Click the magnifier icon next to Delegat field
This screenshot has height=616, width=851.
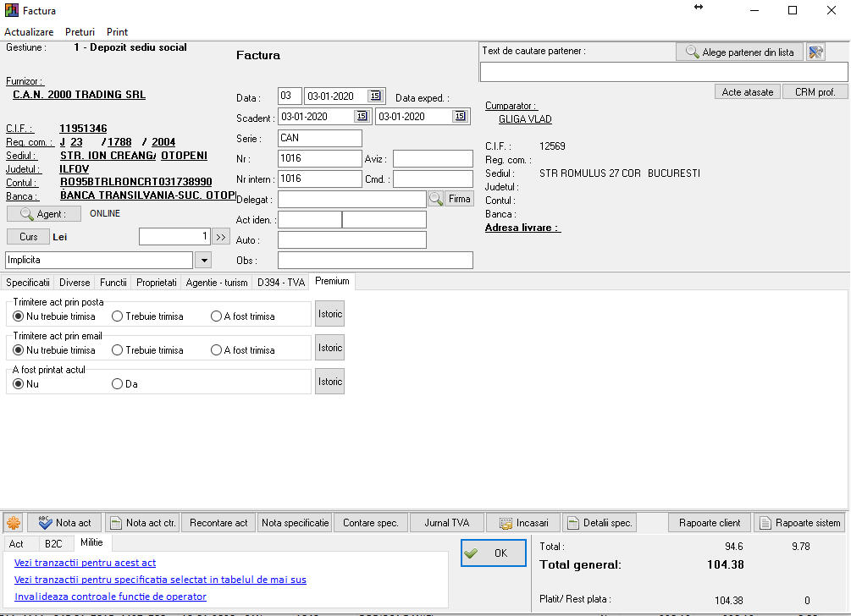[x=435, y=199]
